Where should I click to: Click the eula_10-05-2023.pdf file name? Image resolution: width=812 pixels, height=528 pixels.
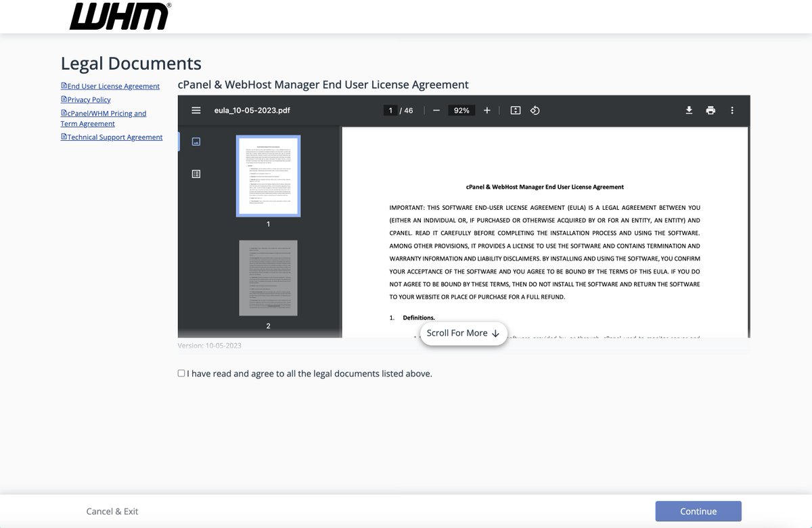[252, 110]
